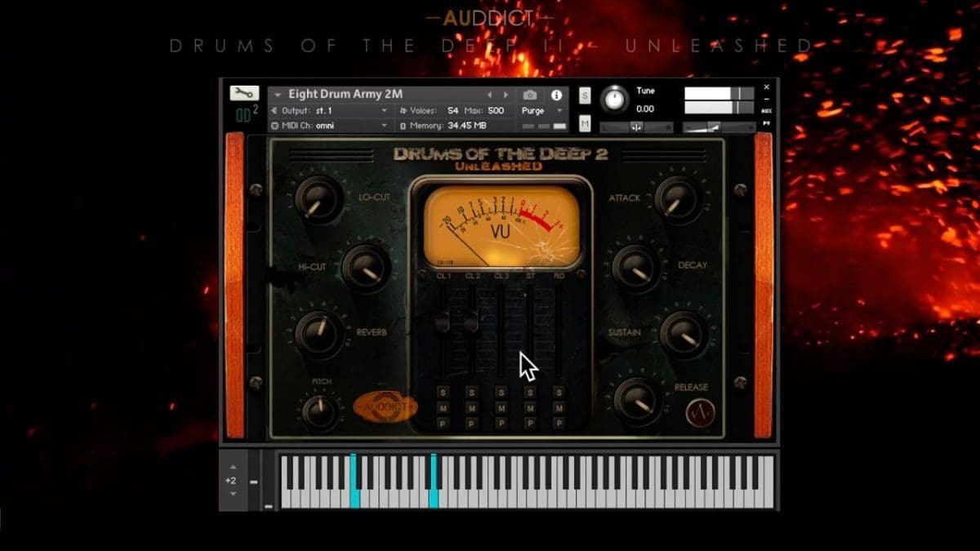Screen dimensions: 980x551
Task: Solo the CL 1 mixer channel
Action: tap(443, 393)
